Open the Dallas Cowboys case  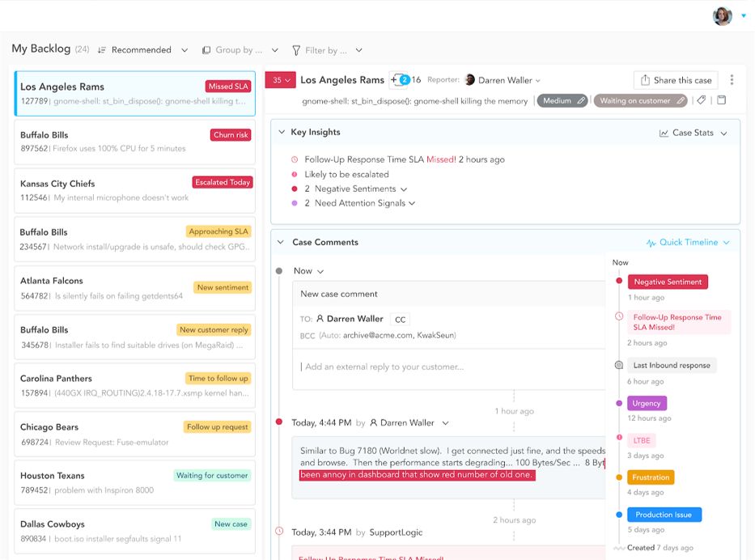[x=135, y=531]
